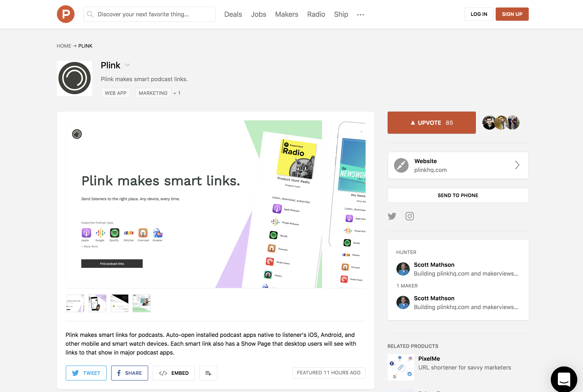
Task: Select the fourth gallery thumbnail
Action: 142,303
